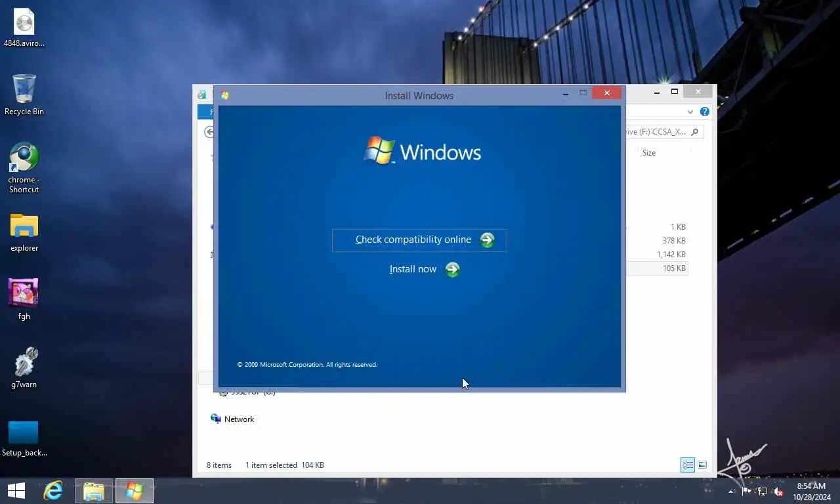Click the Windows Setup taskbar button
This screenshot has width=840, height=504.
pos(135,491)
